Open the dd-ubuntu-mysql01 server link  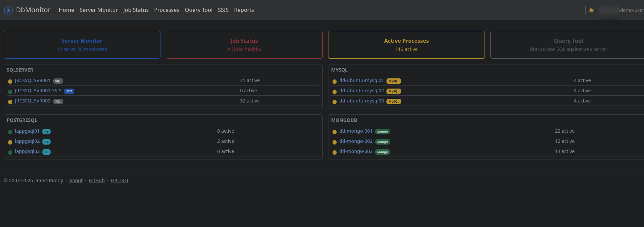tap(361, 81)
